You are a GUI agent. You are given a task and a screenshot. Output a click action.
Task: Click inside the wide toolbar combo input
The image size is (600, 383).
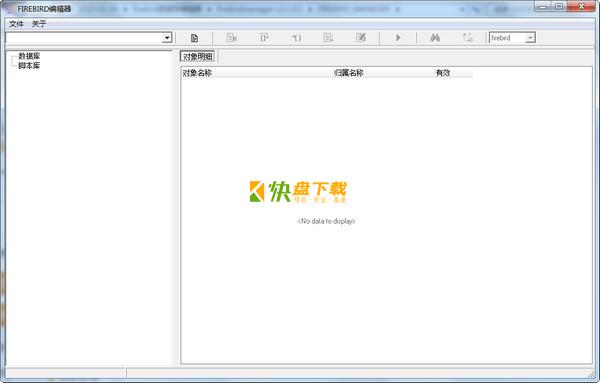(84, 38)
